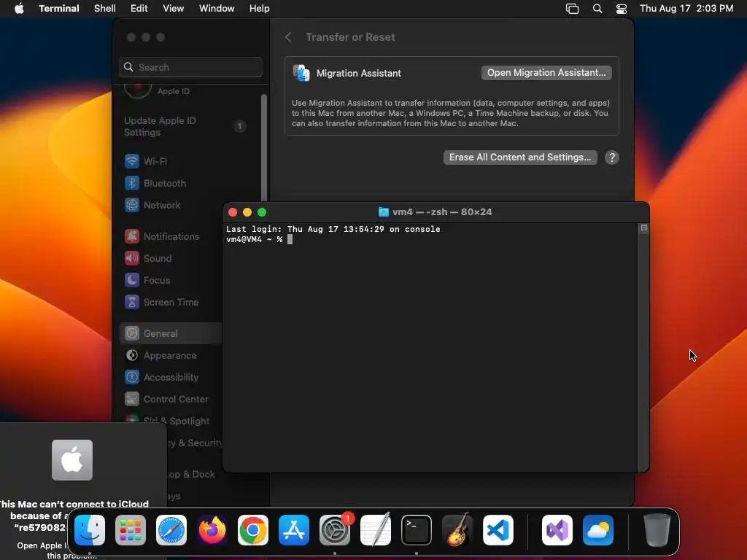Launch Google Chrome from the Dock
The image size is (747, 560).
pos(253,530)
